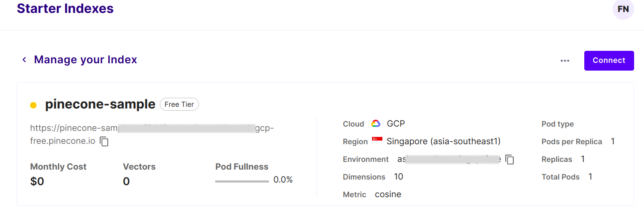Click the pinecone-sample index name
This screenshot has width=644, height=220.
click(x=100, y=104)
